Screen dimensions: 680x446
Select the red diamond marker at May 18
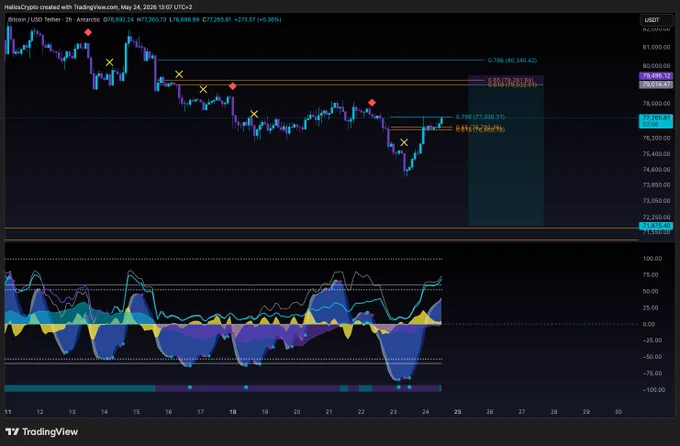[x=232, y=86]
